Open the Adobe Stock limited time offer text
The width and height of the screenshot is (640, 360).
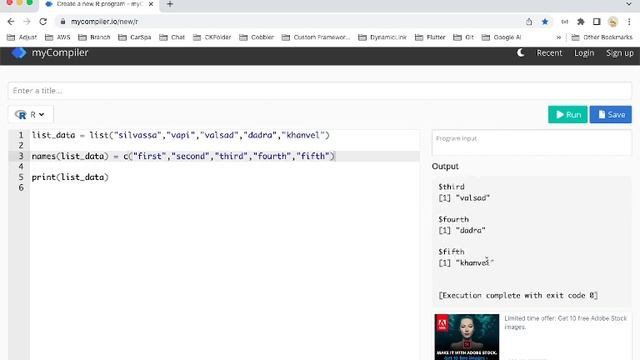[566, 322]
